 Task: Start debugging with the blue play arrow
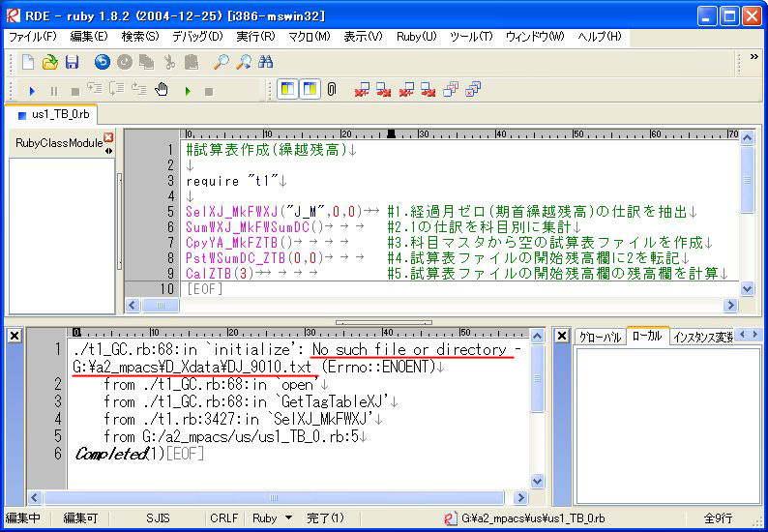(32, 91)
